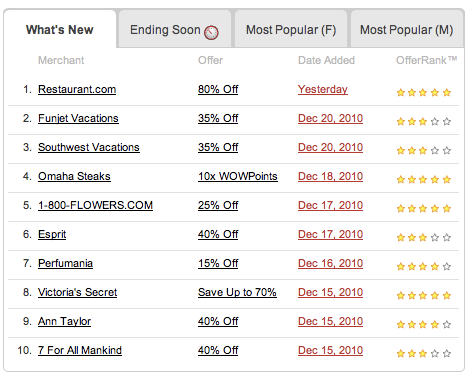
Task: Click the OfferRank stars for Victoria's Secret
Action: (424, 295)
